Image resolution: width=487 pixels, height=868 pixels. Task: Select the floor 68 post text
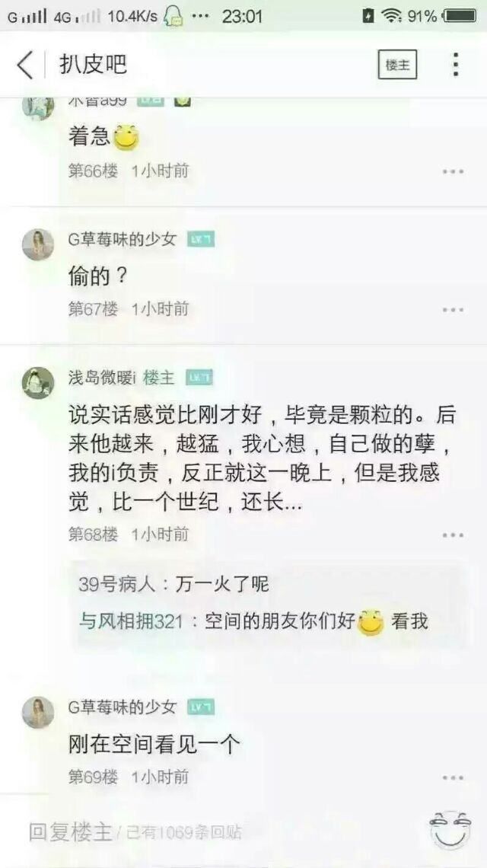(x=260, y=459)
